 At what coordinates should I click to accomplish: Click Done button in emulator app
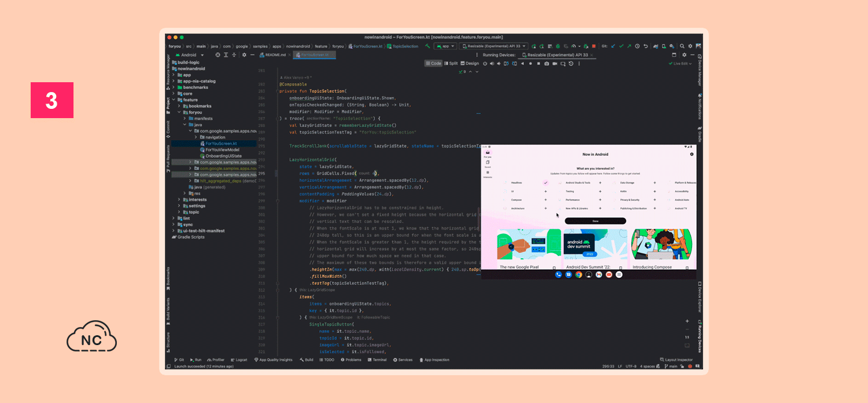tap(595, 221)
